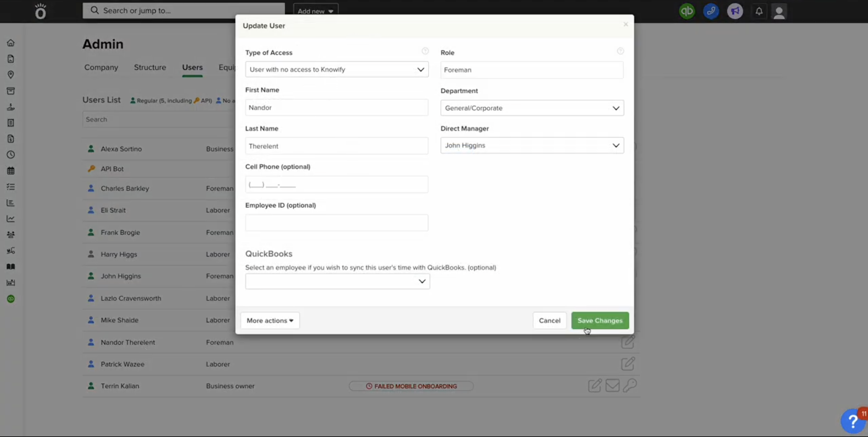This screenshot has height=437, width=868.
Task: Expand the Direct Manager dropdown
Action: [532, 146]
